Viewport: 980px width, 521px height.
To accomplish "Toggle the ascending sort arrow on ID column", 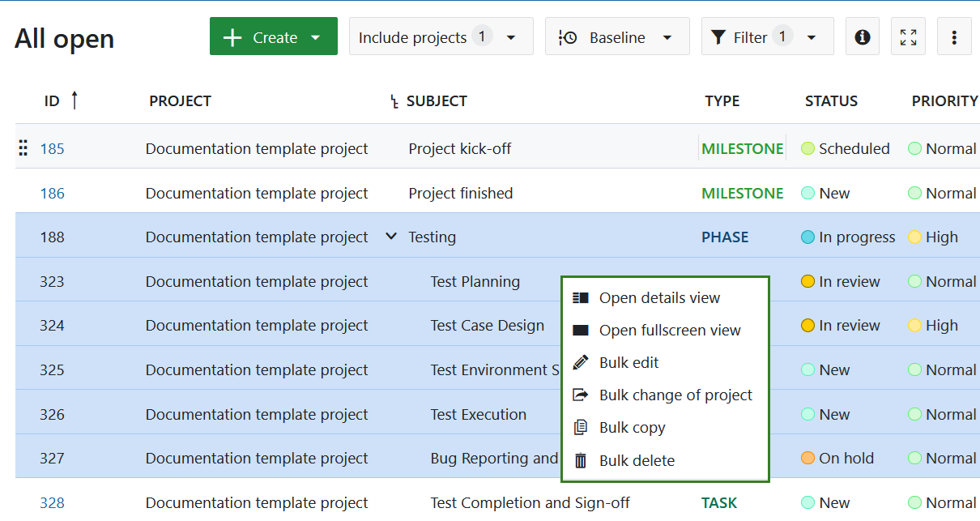I will (x=74, y=100).
